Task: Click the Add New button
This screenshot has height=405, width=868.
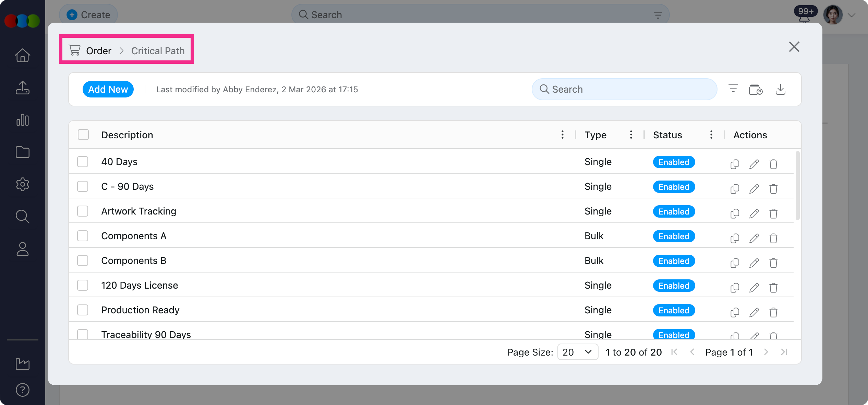Action: (x=108, y=89)
